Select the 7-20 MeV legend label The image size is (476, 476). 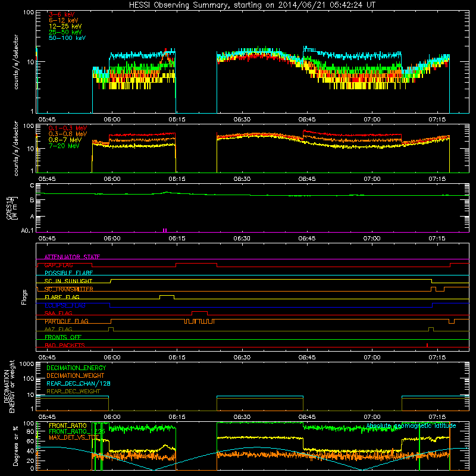pos(64,146)
